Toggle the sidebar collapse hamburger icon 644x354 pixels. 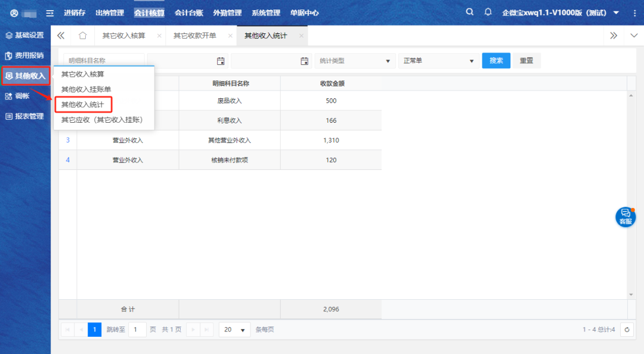click(x=49, y=13)
